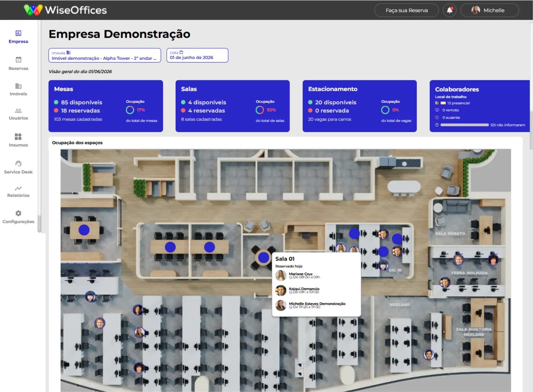Click '13 presencial' in Colaboradores card
533x392 pixels.
pyautogui.click(x=458, y=103)
